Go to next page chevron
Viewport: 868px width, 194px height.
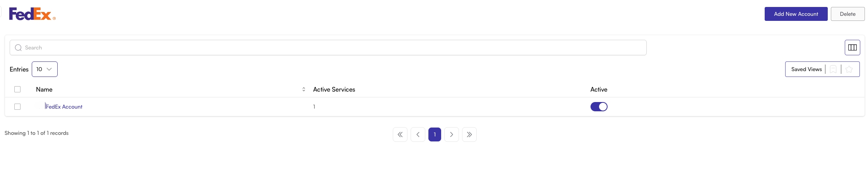click(x=452, y=134)
